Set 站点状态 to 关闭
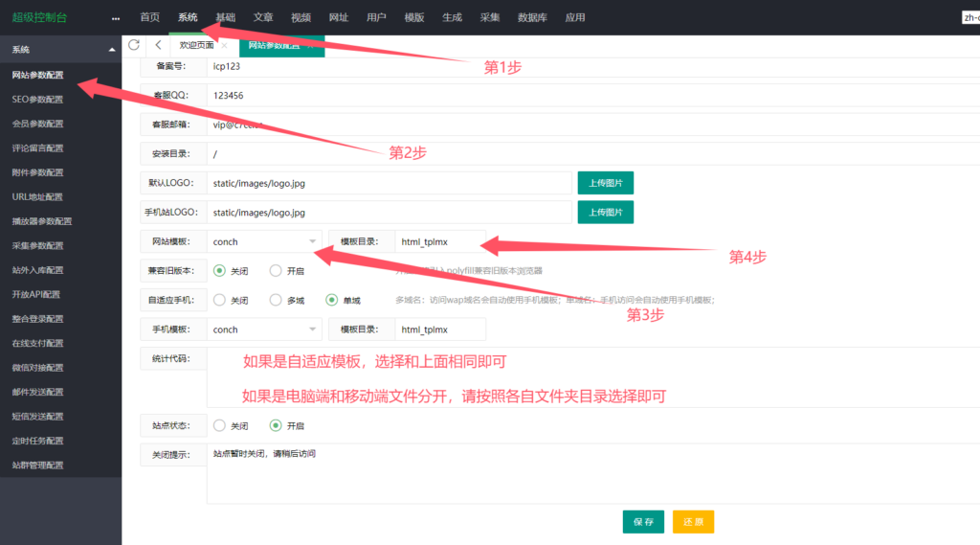This screenshot has width=980, height=545. 219,425
